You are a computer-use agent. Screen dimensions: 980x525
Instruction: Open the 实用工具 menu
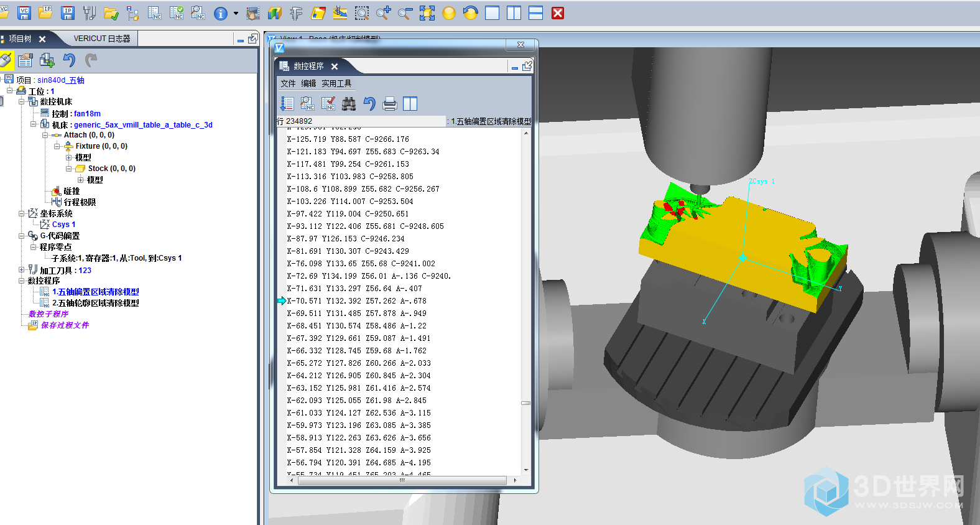[x=336, y=83]
